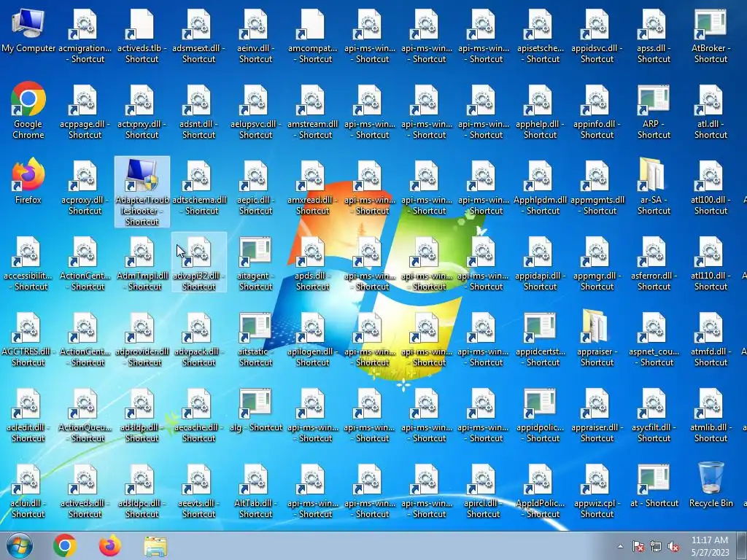This screenshot has width=747, height=560.
Task: Select the atmfd.dll shortcut
Action: [x=711, y=338]
